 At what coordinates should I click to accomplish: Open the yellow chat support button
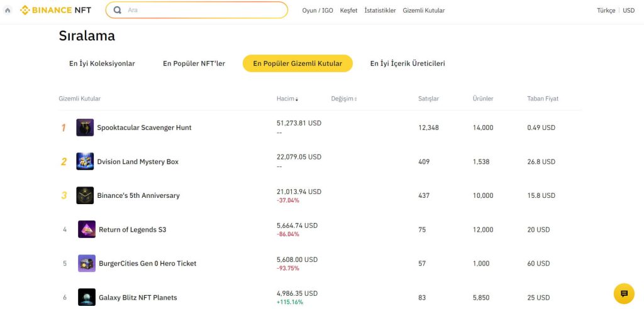pyautogui.click(x=624, y=293)
